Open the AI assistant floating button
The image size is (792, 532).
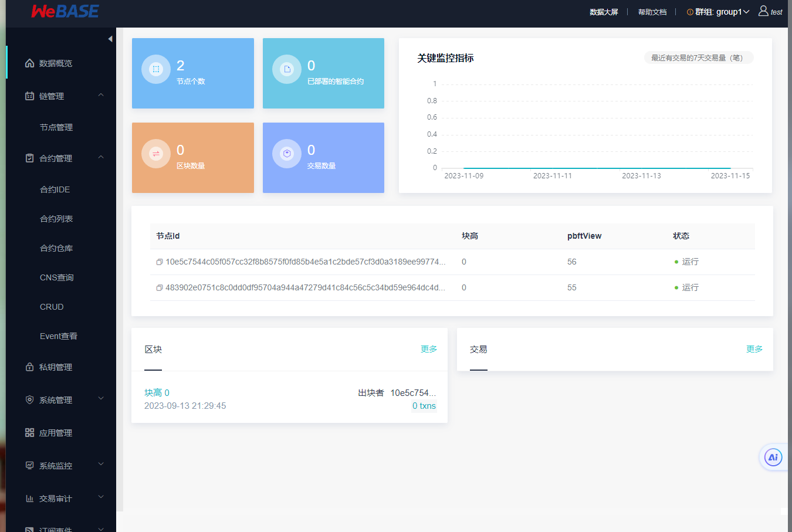coord(773,457)
